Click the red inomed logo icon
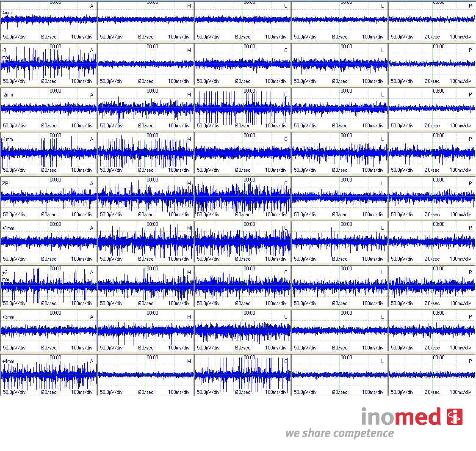 (455, 417)
